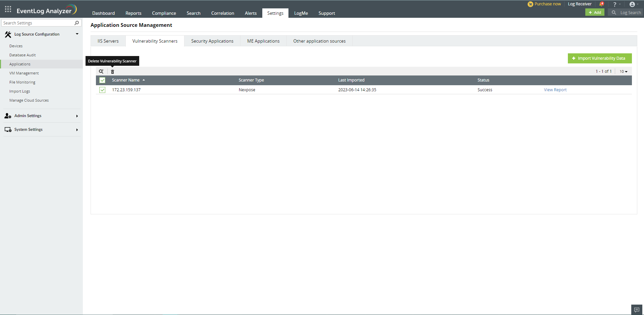The image size is (644, 315).
Task: Collapse the Log Source Configuration section
Action: pyautogui.click(x=77, y=34)
